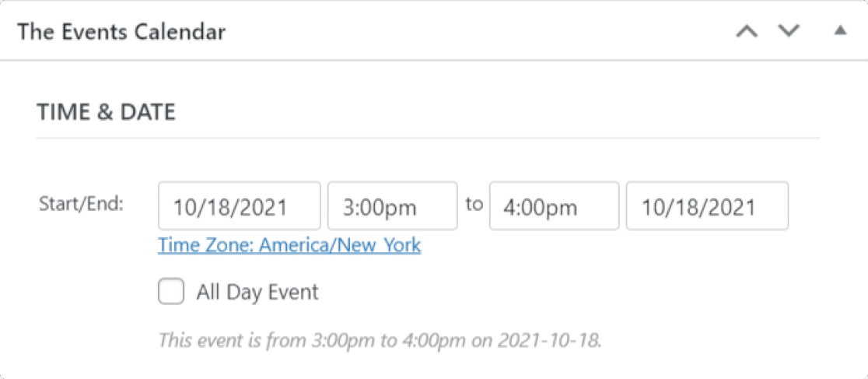Click the 'to' text between time fields
Screen dimensions: 868x379
(x=474, y=205)
